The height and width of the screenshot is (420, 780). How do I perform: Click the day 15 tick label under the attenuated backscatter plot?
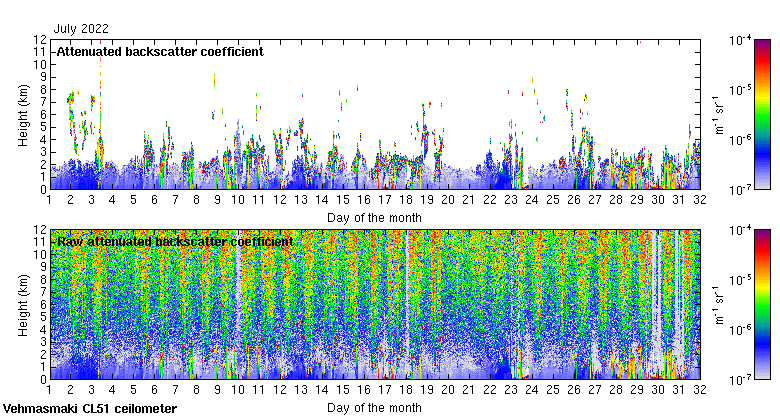[343, 200]
